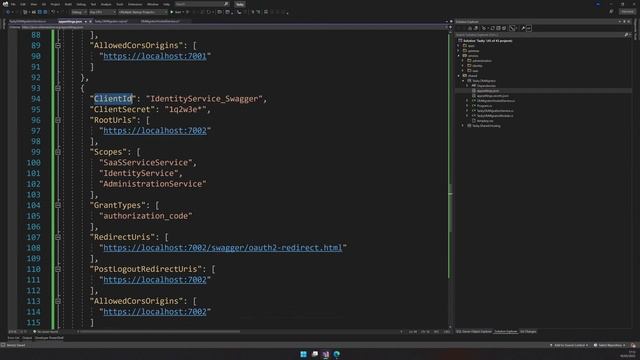Open the Edit menu
The image size is (640, 360).
point(23,4)
